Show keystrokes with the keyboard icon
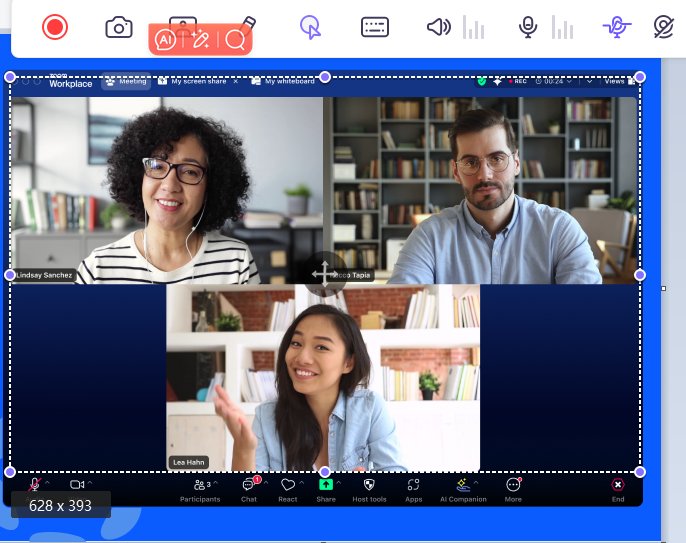This screenshot has width=686, height=543. [375, 27]
